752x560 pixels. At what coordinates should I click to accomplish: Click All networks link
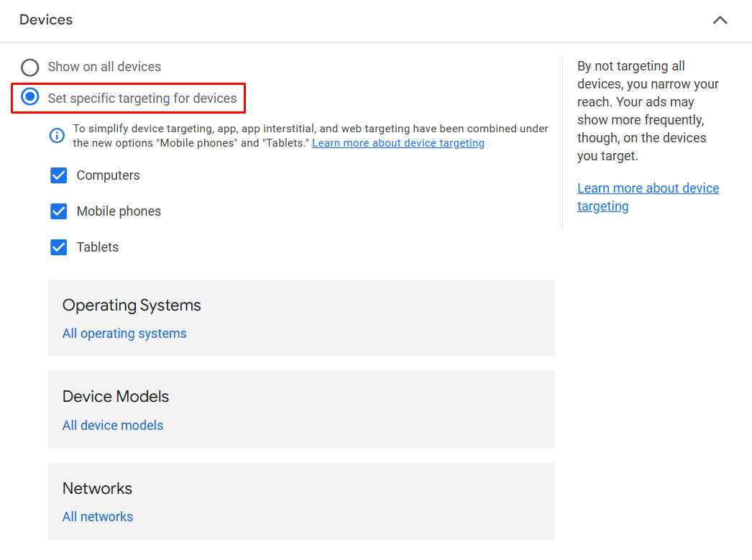[98, 516]
